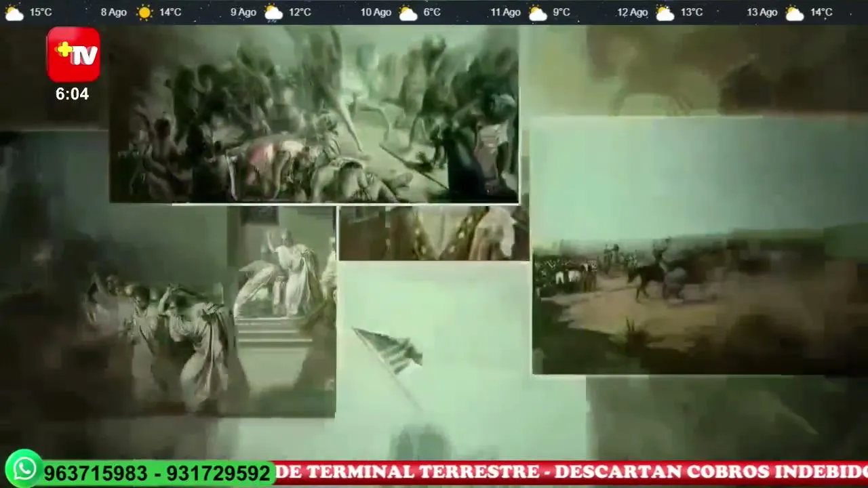Click the 14°C temperature for 13 Ago
Screen dimensions: 868x488
[x=821, y=12]
